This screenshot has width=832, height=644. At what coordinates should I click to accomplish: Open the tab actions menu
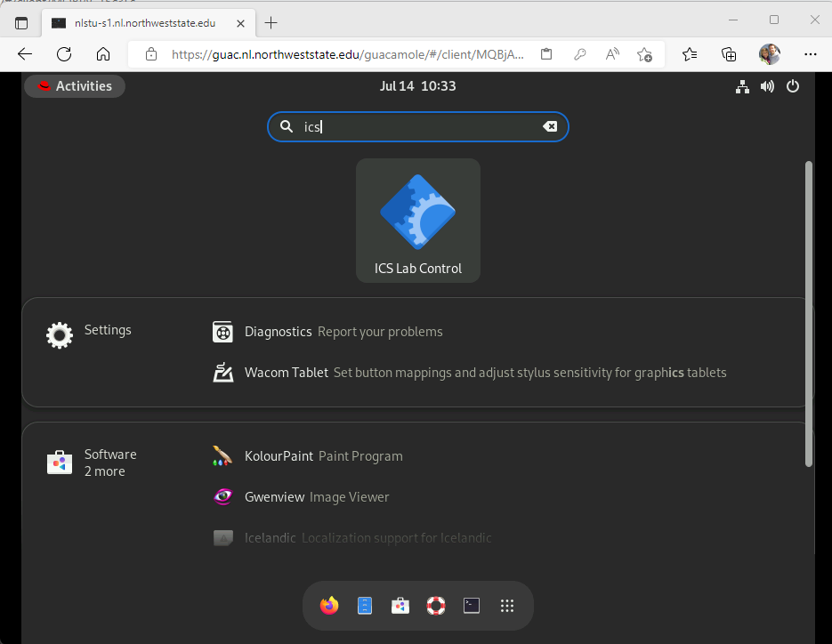21,23
